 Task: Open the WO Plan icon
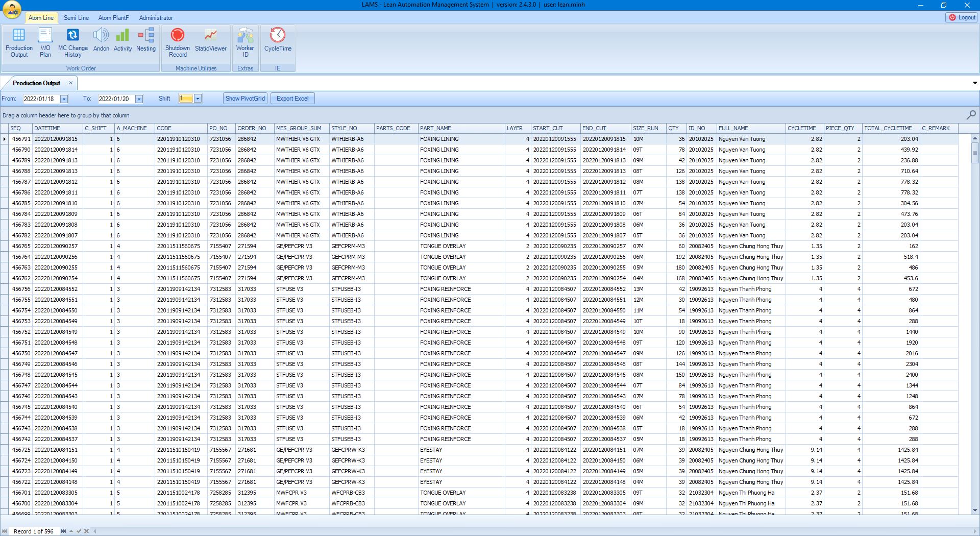45,42
